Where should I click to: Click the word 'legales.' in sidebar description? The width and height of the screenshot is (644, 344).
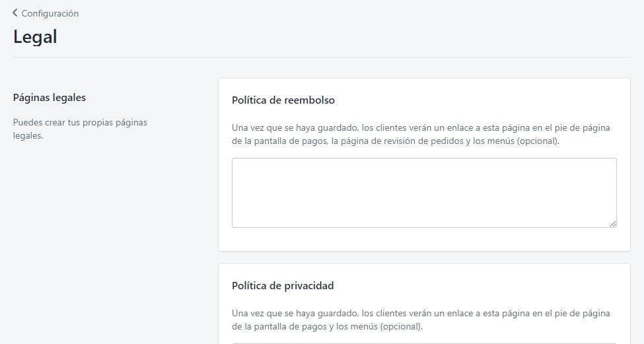pyautogui.click(x=28, y=136)
